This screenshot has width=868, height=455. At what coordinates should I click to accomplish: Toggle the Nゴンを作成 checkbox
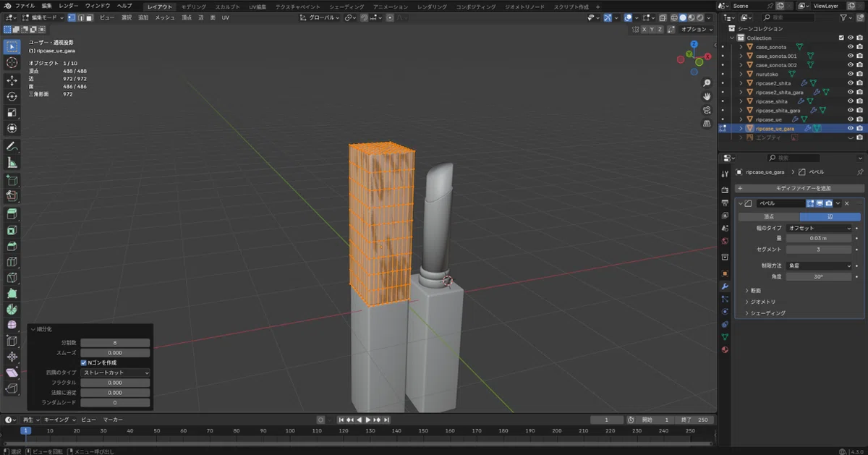(x=84, y=362)
